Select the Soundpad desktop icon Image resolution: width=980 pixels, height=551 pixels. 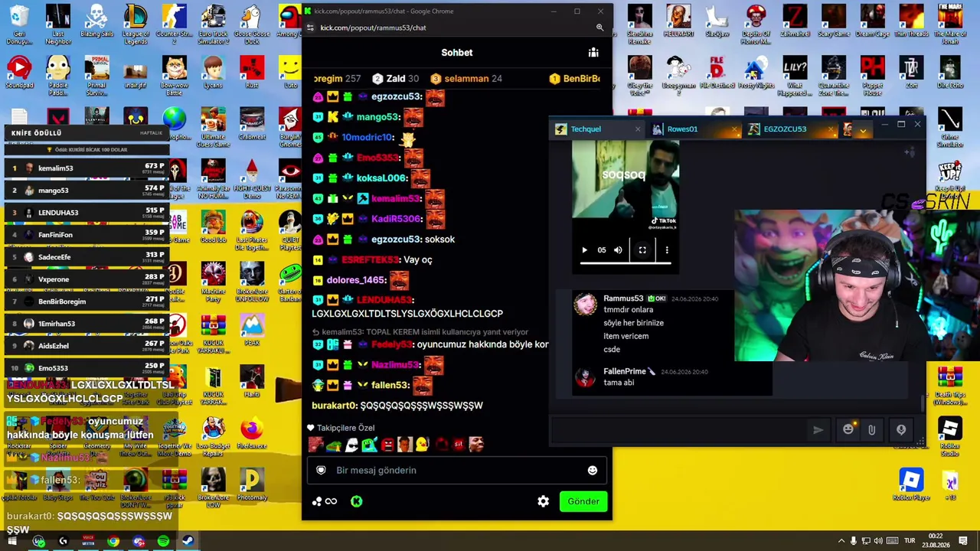19,73
